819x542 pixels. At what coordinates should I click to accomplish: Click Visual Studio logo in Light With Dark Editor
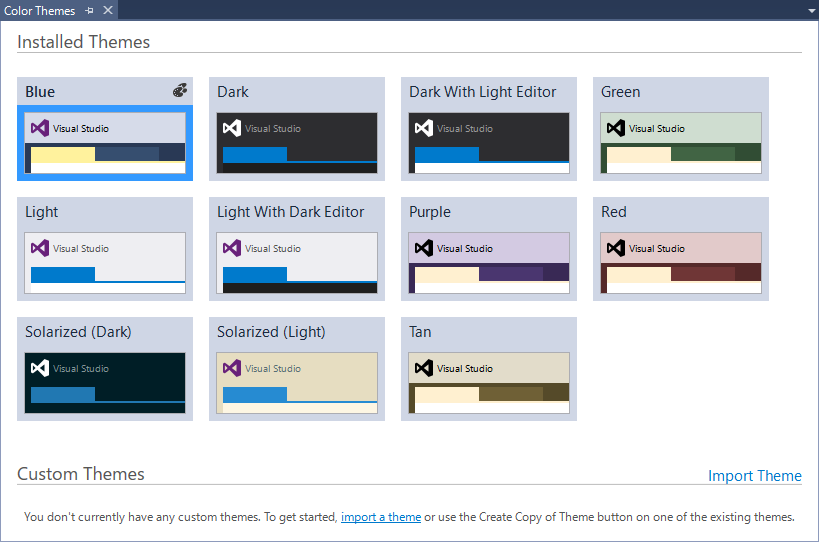coord(232,248)
